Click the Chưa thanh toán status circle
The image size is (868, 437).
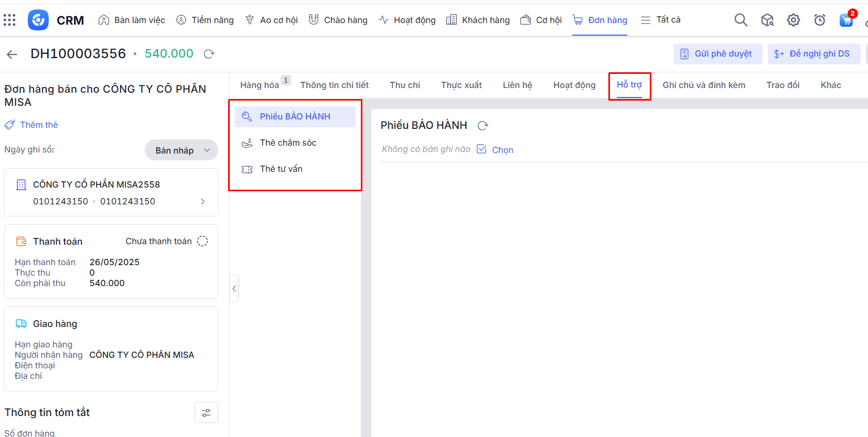click(x=202, y=241)
